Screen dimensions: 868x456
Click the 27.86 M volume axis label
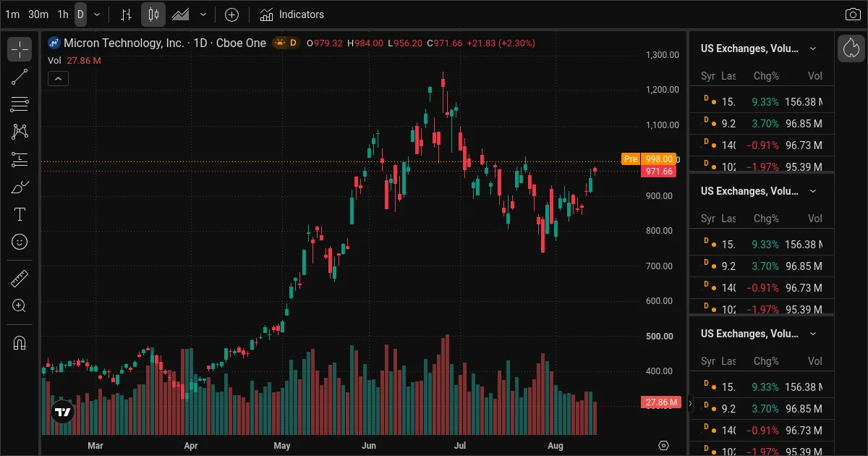pos(660,402)
